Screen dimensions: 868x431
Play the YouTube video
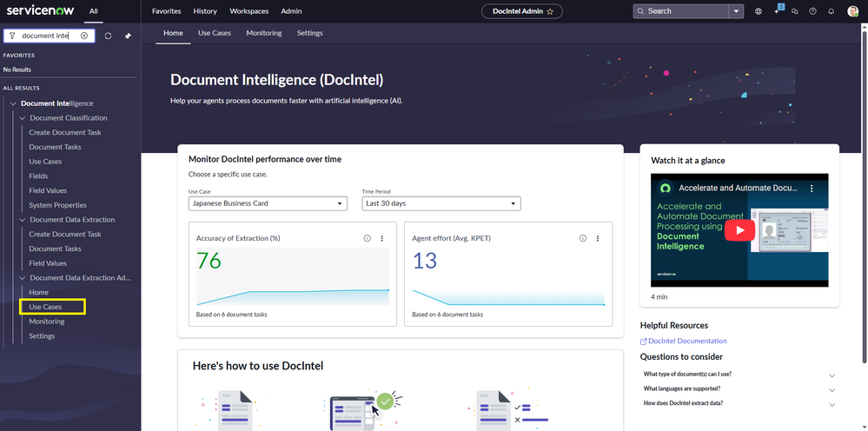pos(739,230)
